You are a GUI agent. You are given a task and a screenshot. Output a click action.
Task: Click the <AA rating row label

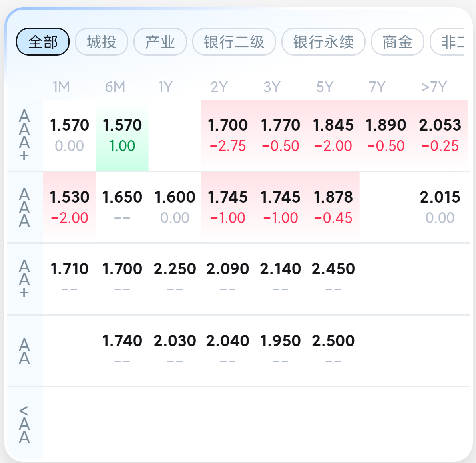point(24,424)
